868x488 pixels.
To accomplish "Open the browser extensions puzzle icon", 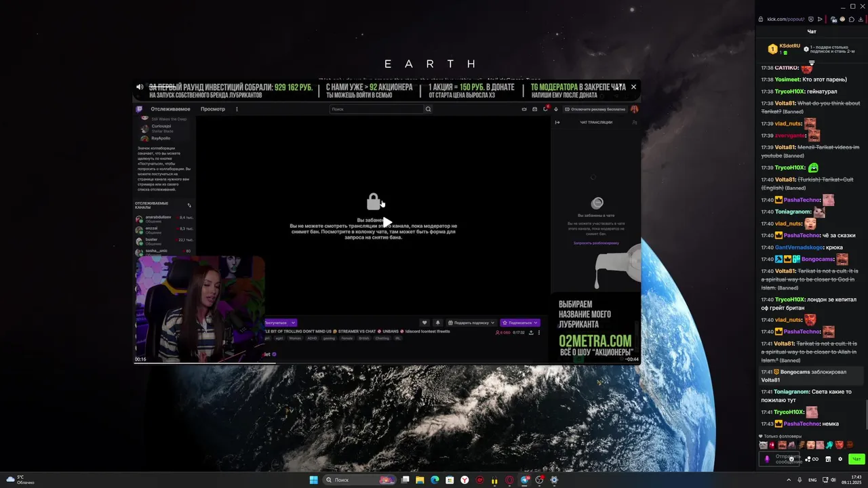I will 852,19.
